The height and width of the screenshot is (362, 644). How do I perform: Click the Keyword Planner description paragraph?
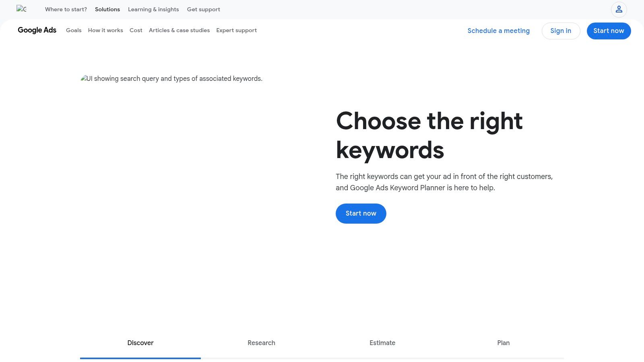[444, 182]
